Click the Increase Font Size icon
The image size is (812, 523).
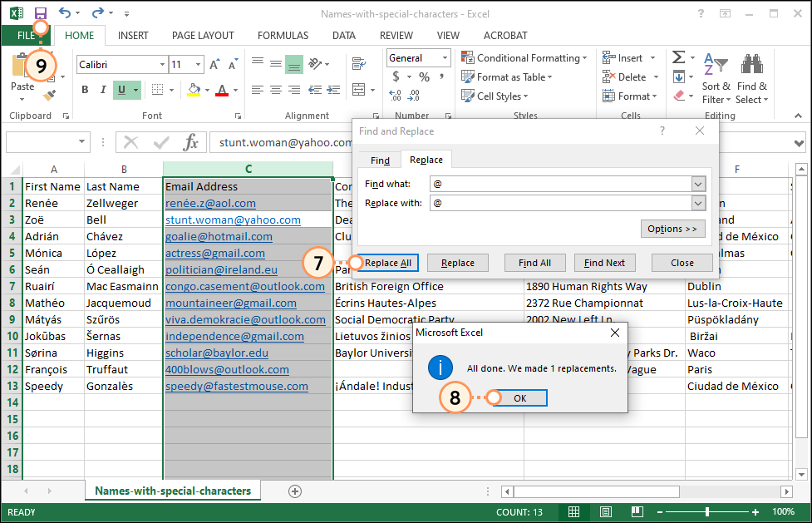coord(214,65)
